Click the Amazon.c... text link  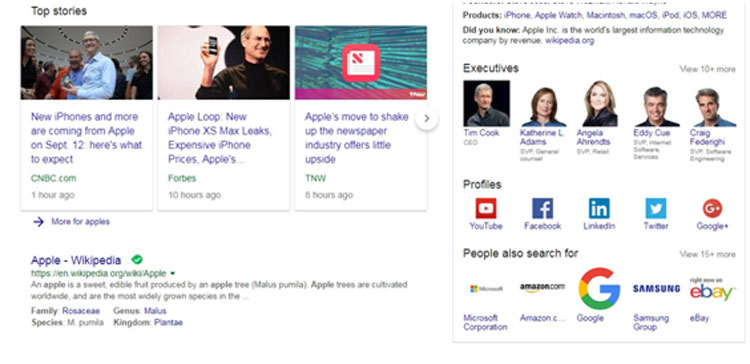[x=542, y=318]
